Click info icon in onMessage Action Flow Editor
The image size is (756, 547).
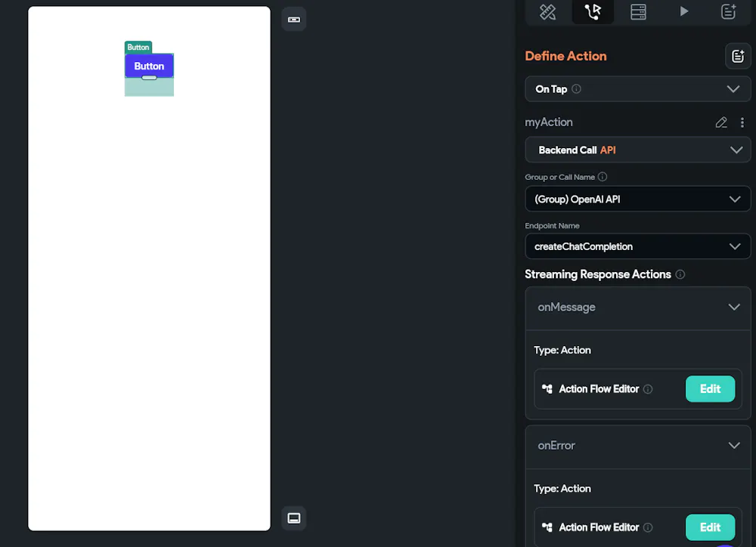648,389
